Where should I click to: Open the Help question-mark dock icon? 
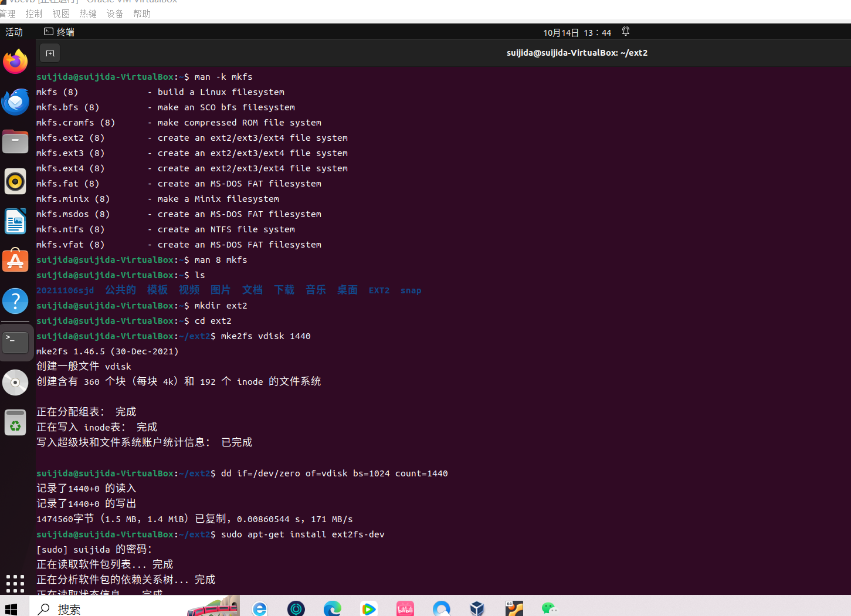click(x=15, y=301)
